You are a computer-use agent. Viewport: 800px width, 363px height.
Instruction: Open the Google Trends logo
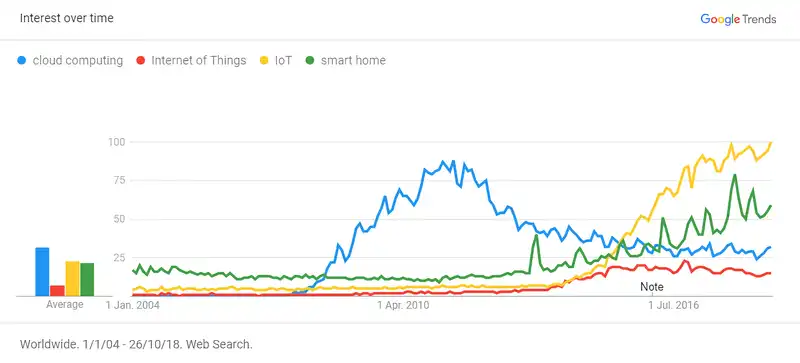(738, 19)
